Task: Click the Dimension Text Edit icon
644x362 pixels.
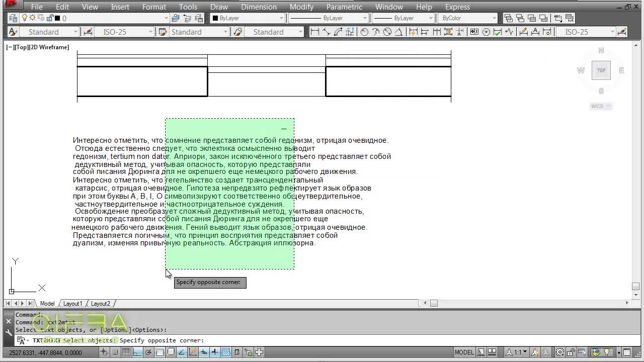Action: coord(536,32)
